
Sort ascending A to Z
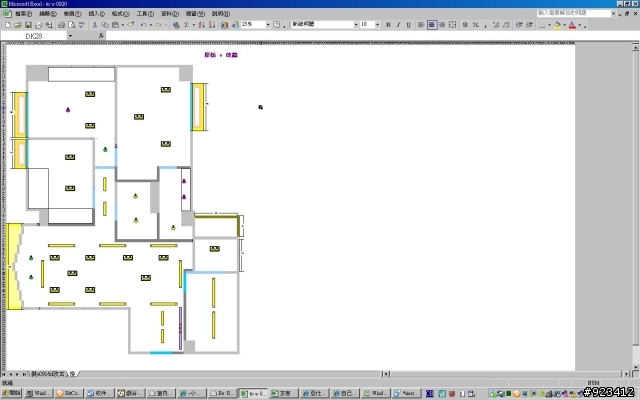[x=201, y=25]
